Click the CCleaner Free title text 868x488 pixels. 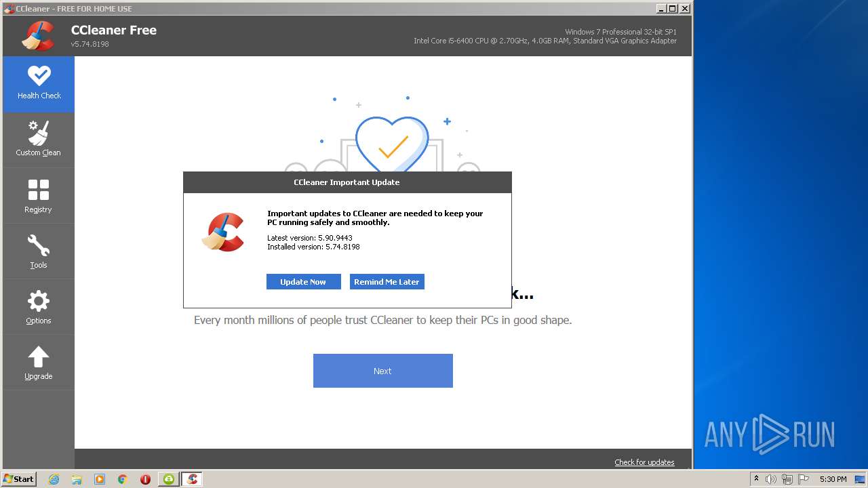[x=114, y=30]
